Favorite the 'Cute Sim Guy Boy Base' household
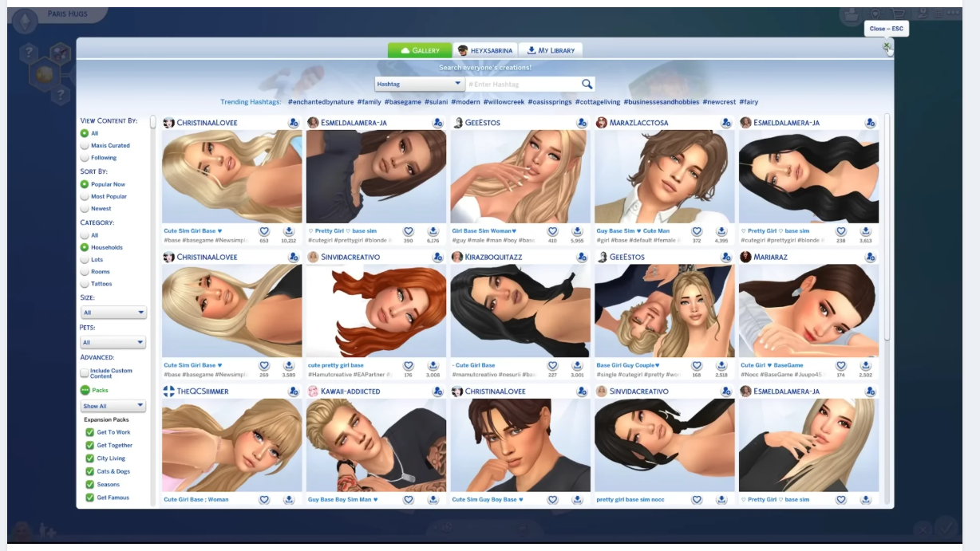980x551 pixels. tap(552, 500)
